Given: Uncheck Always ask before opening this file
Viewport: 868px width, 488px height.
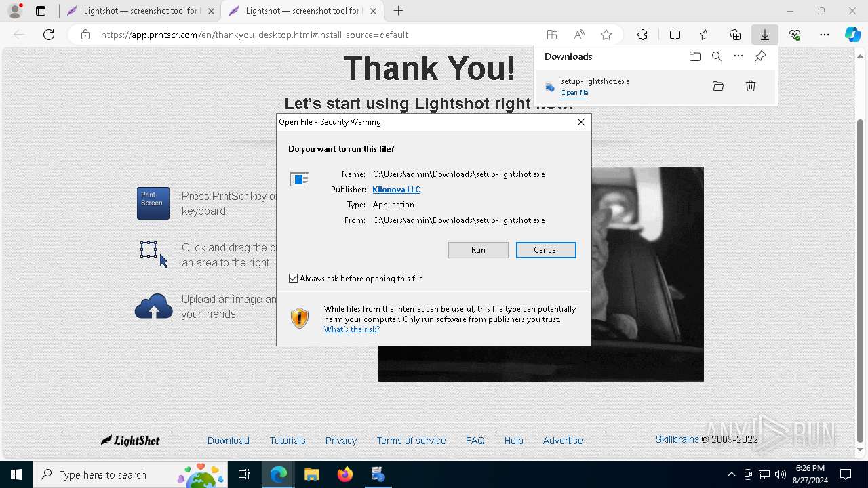Looking at the screenshot, I should 294,279.
